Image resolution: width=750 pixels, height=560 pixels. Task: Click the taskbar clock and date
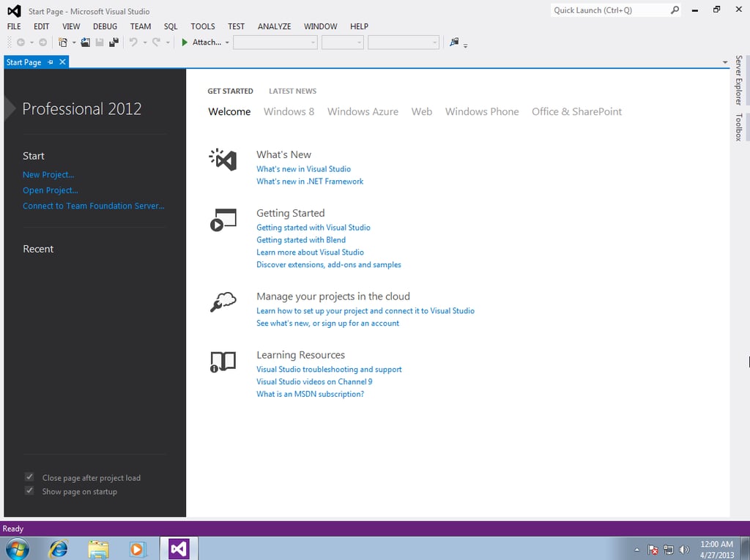tap(716, 550)
